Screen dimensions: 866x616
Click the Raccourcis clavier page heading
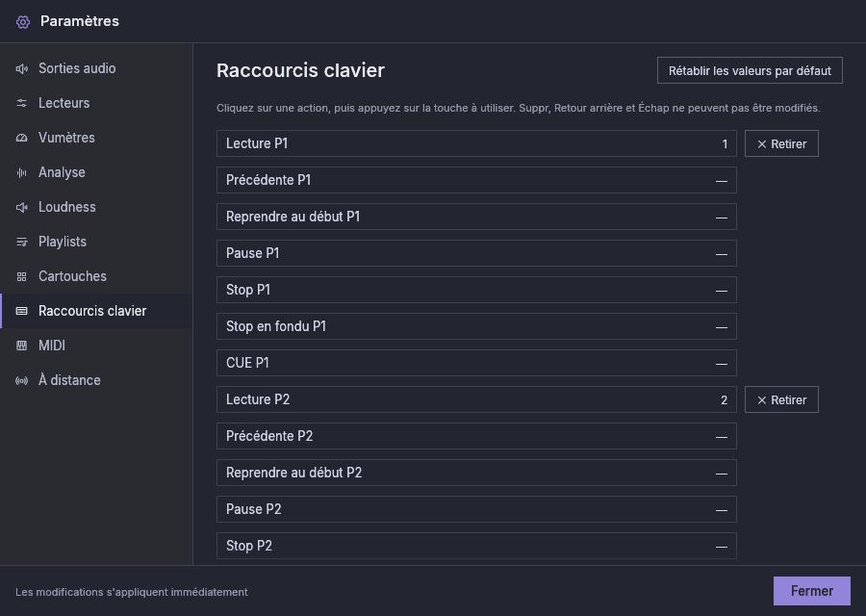click(300, 70)
